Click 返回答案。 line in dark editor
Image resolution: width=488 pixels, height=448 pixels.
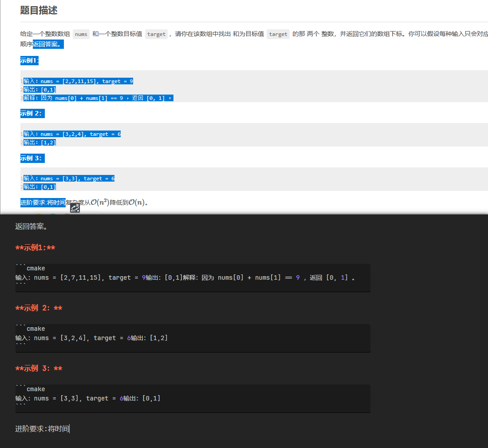point(31,226)
